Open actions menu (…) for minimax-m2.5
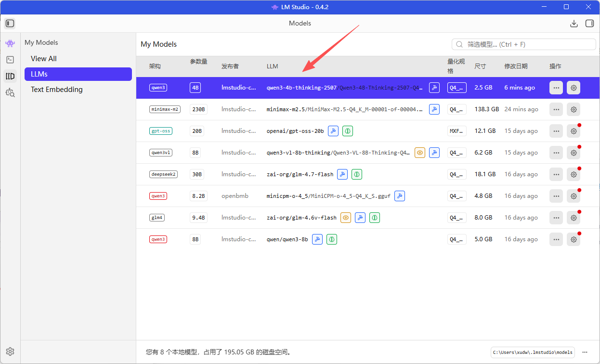The height and width of the screenshot is (364, 600). tap(556, 109)
